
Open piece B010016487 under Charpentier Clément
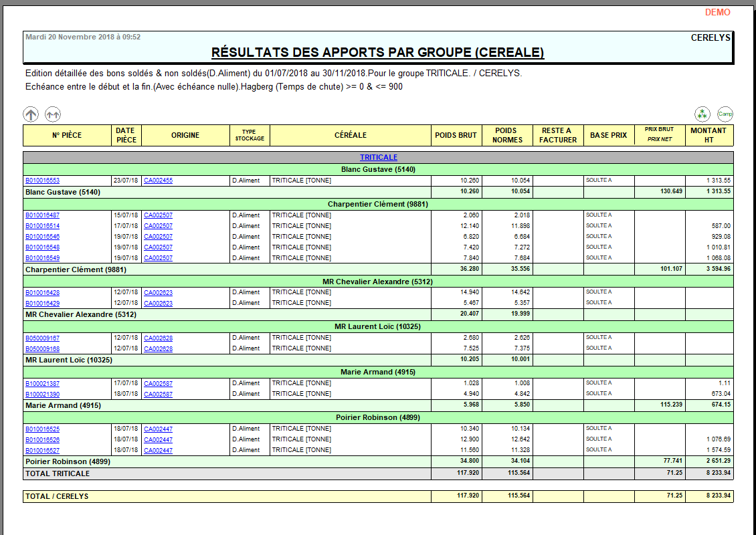pos(42,215)
